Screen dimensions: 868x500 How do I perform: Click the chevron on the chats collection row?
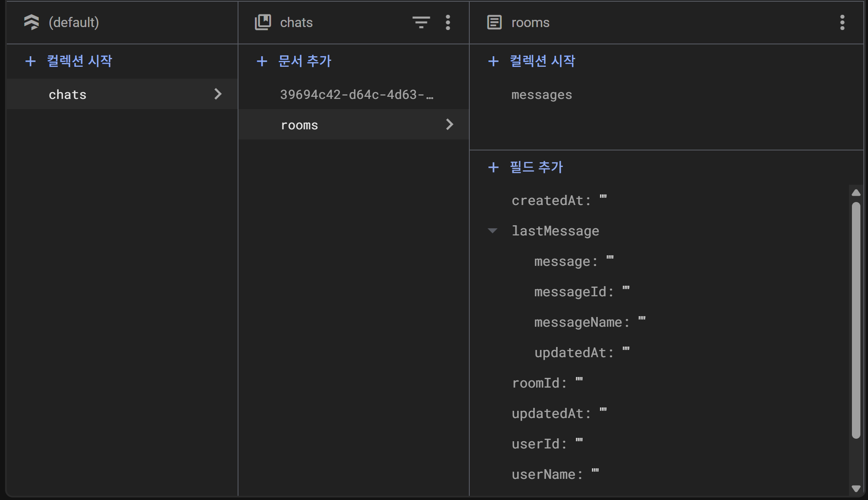tap(218, 94)
